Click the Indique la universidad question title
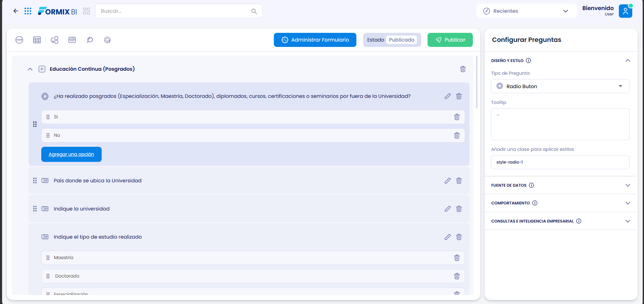This screenshot has height=304, width=644. pyautogui.click(x=82, y=209)
